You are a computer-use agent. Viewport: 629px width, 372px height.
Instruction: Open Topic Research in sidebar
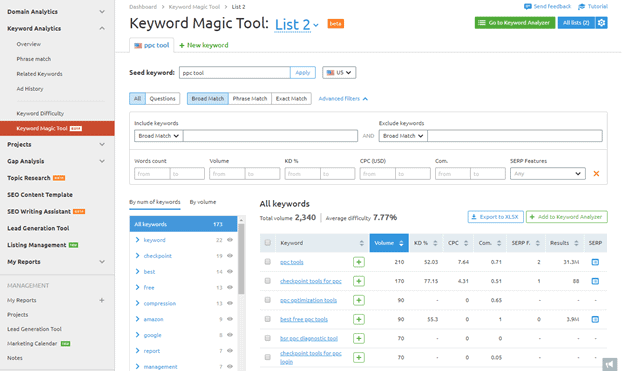coord(28,178)
